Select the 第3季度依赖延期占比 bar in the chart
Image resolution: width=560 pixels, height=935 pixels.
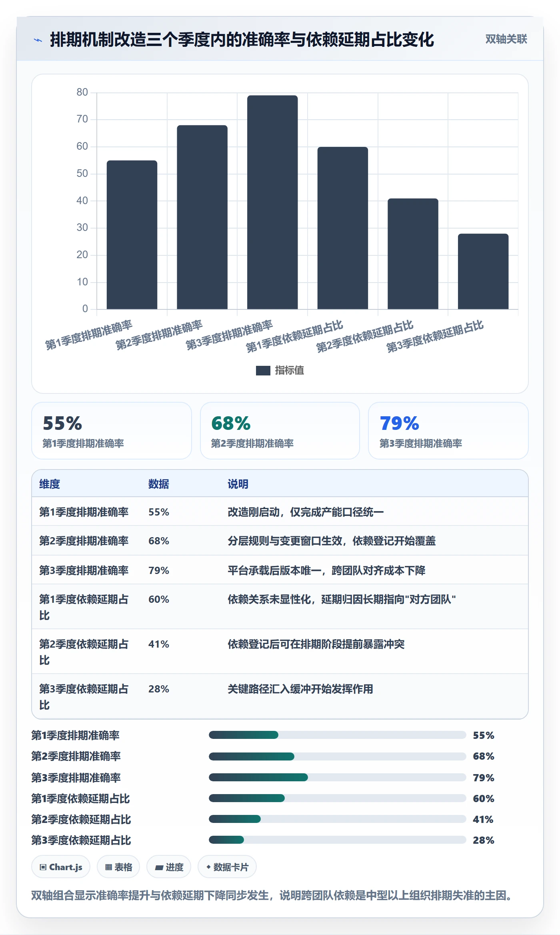[x=483, y=271]
